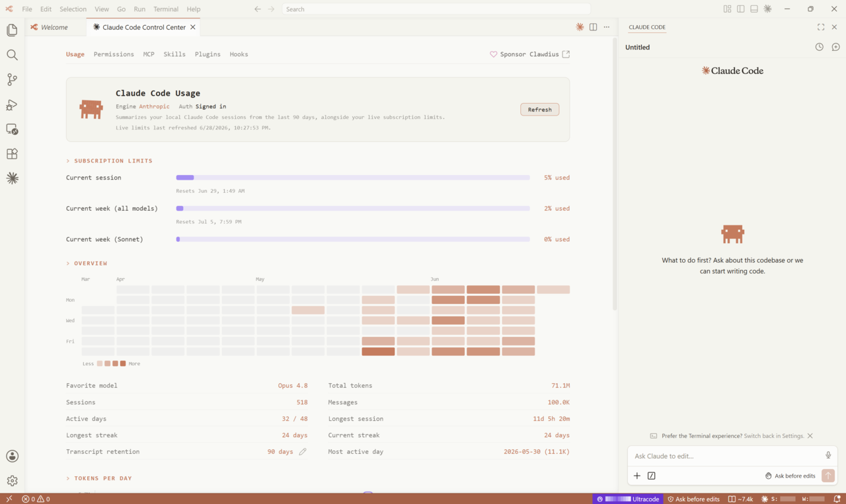
Task: Open Customize Layout icon
Action: tap(727, 9)
